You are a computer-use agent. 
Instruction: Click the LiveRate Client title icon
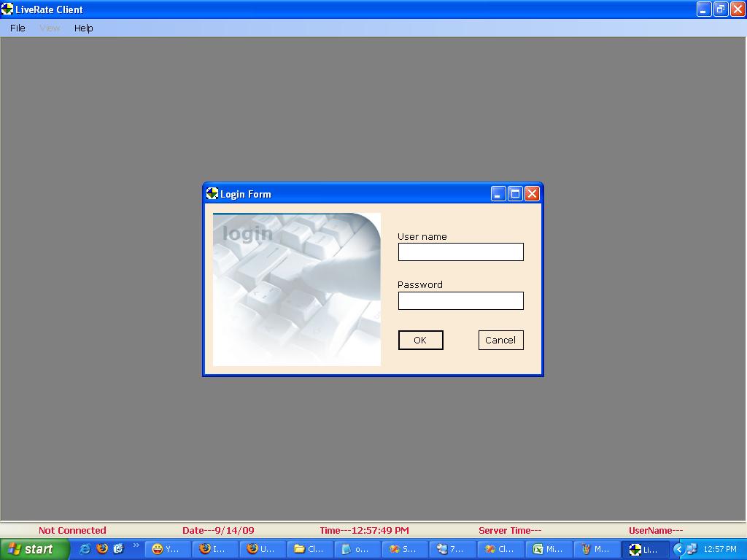(x=7, y=9)
